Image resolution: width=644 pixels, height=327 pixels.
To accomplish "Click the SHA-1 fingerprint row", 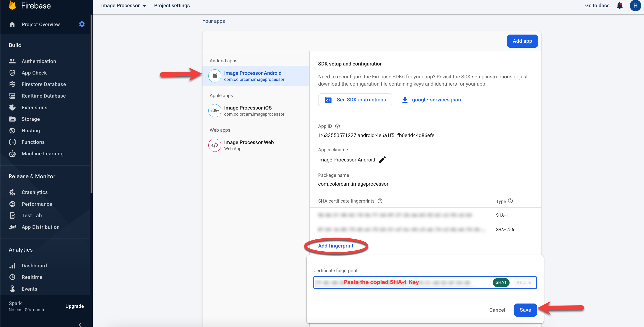I will 425,215.
